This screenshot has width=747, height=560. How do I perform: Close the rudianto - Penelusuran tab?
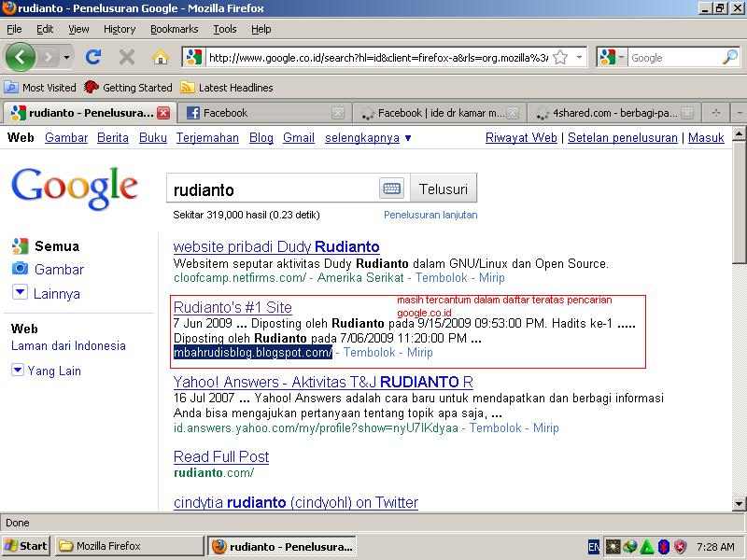[x=163, y=113]
